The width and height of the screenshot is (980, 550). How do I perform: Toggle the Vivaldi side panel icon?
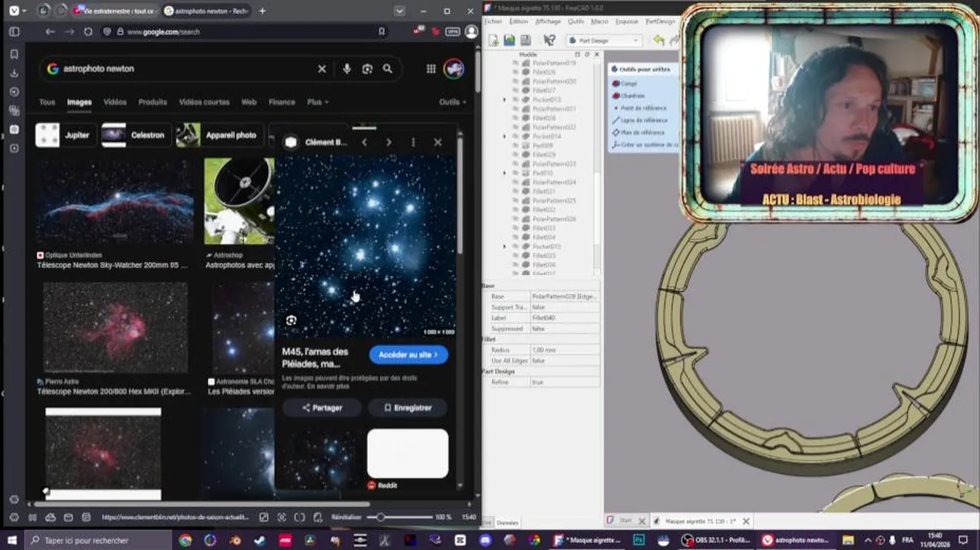(x=14, y=32)
